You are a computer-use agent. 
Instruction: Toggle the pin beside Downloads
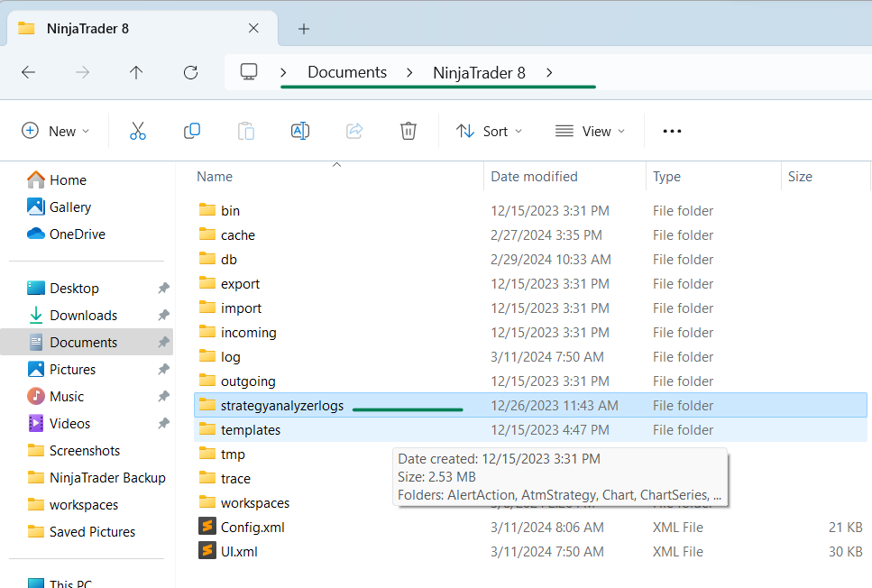click(x=163, y=316)
